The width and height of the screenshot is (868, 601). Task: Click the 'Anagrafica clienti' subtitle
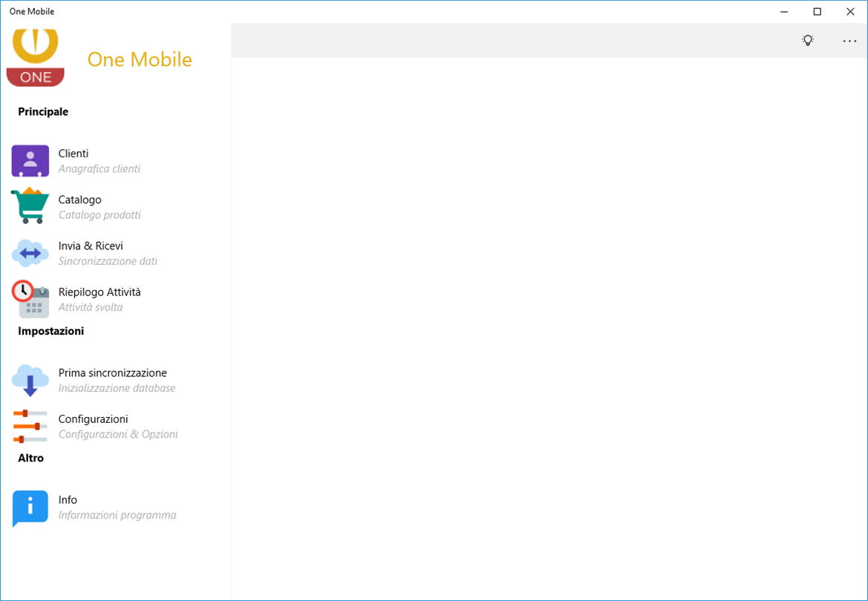[99, 168]
